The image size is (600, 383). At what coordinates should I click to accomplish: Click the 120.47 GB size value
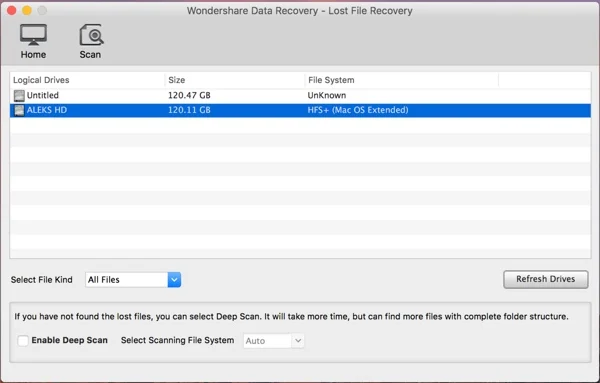tap(189, 95)
